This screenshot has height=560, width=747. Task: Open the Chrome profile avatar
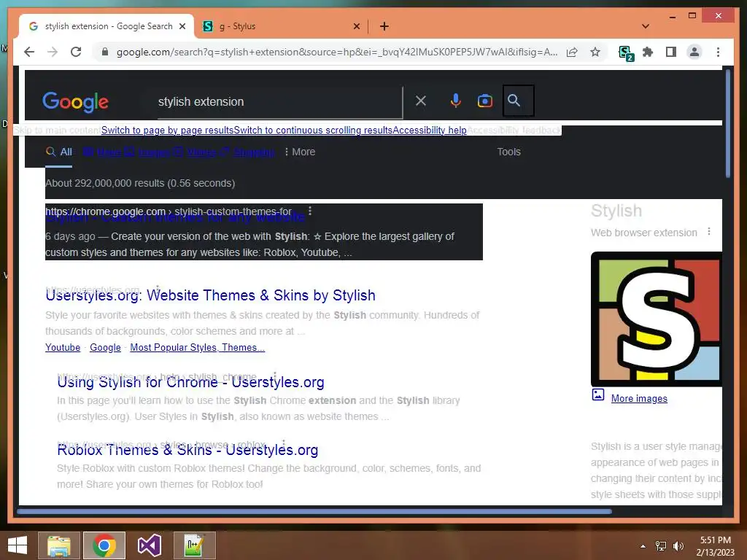tap(694, 52)
